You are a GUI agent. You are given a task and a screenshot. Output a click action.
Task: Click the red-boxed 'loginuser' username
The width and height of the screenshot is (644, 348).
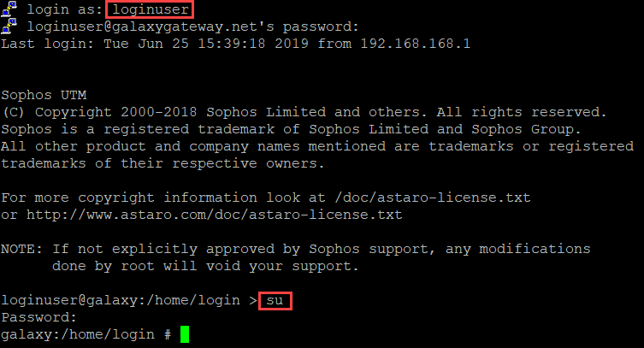coord(150,9)
